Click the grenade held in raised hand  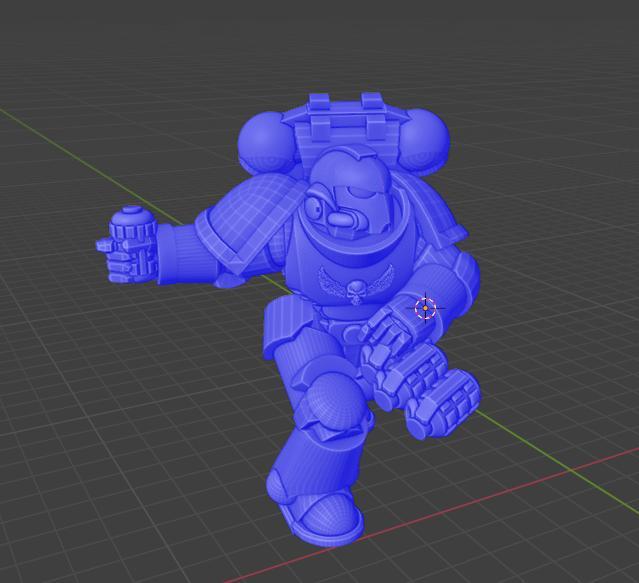[131, 227]
